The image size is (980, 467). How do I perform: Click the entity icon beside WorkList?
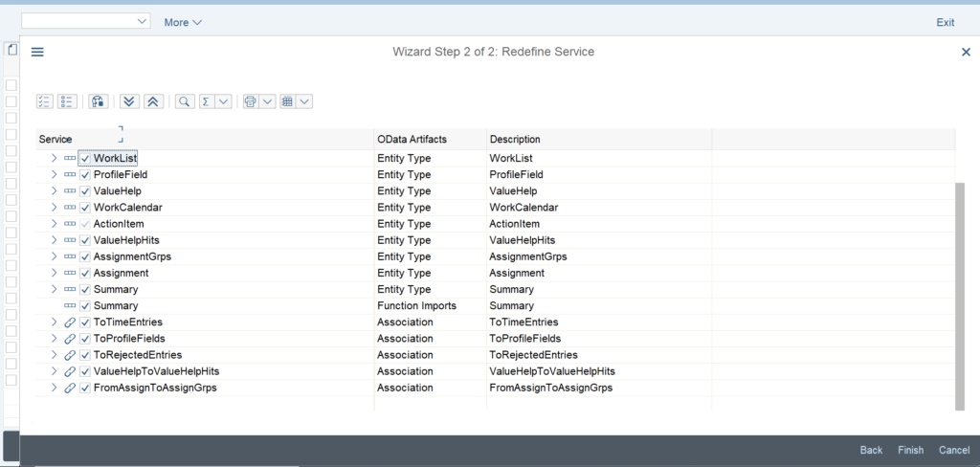70,159
